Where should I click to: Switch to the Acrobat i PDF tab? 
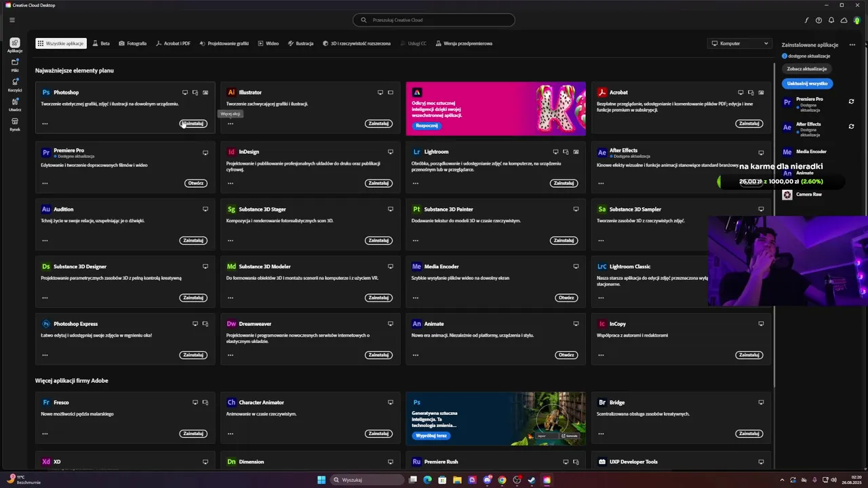173,43
